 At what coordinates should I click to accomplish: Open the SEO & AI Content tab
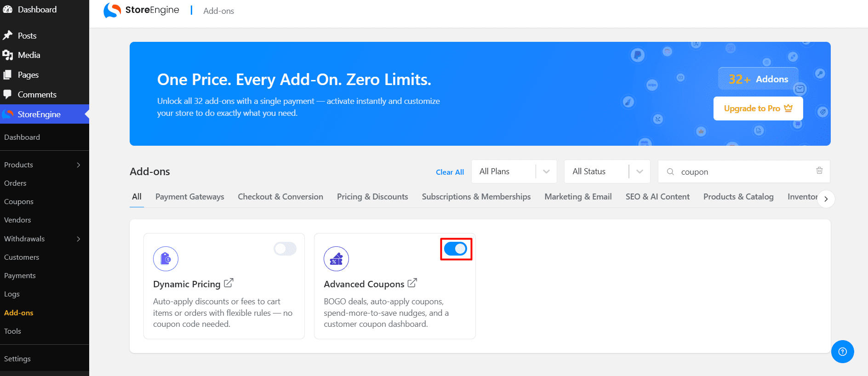click(657, 197)
